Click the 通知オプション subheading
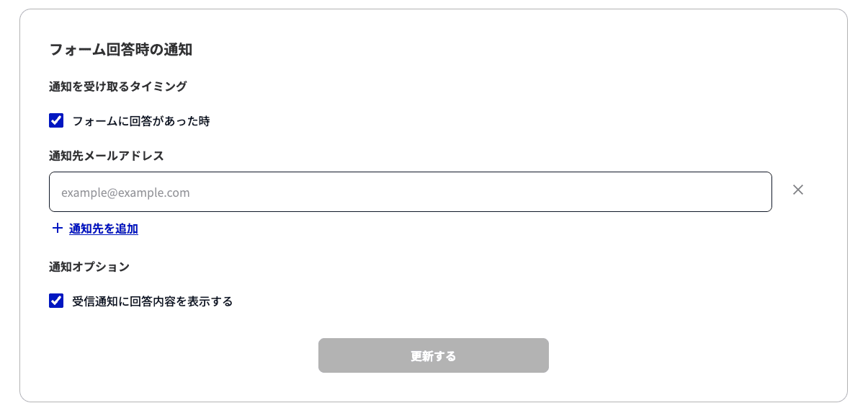Viewport: 868px width, 416px height. coord(89,267)
